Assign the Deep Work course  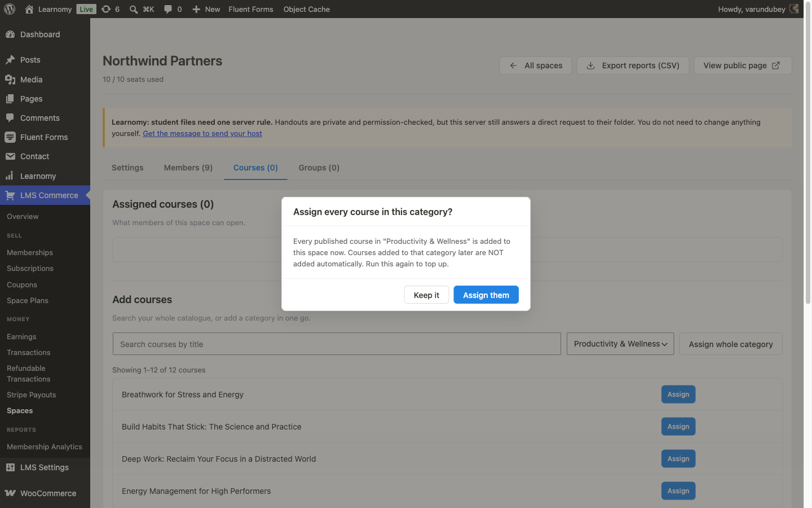pos(678,458)
